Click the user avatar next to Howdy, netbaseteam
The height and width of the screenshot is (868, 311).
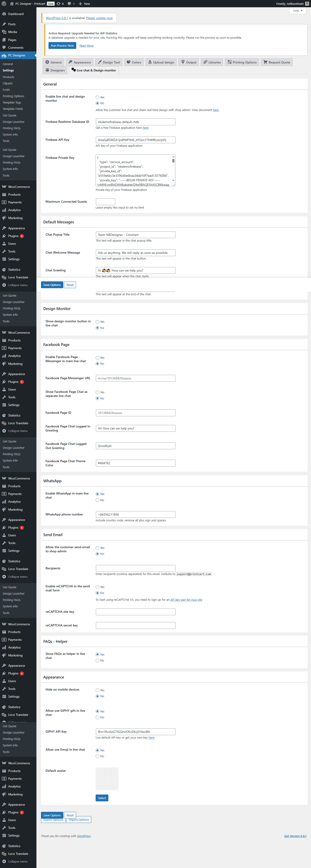(x=307, y=4)
